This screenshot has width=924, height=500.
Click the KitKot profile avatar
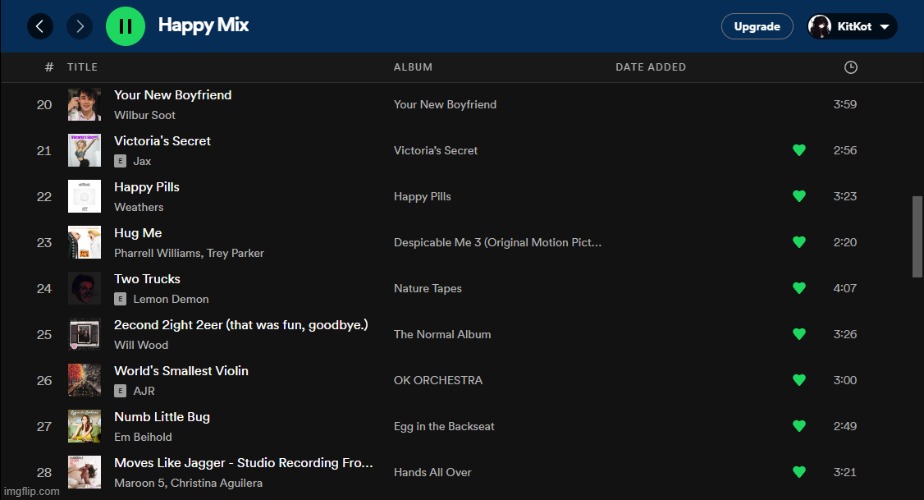[820, 27]
